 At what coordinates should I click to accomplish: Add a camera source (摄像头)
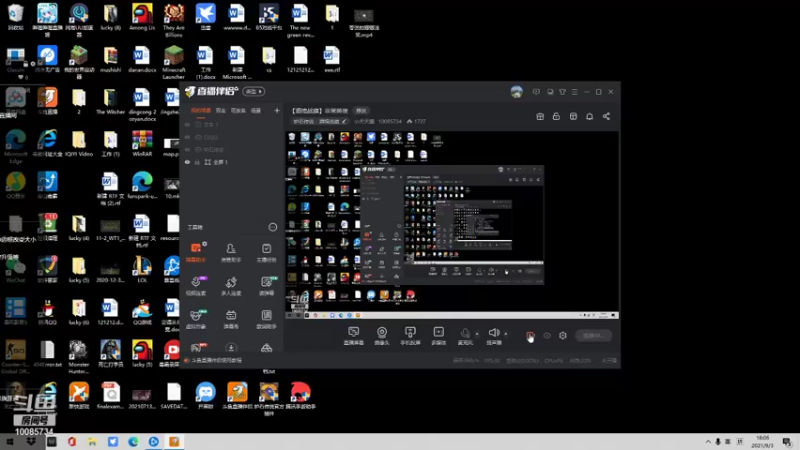click(382, 336)
